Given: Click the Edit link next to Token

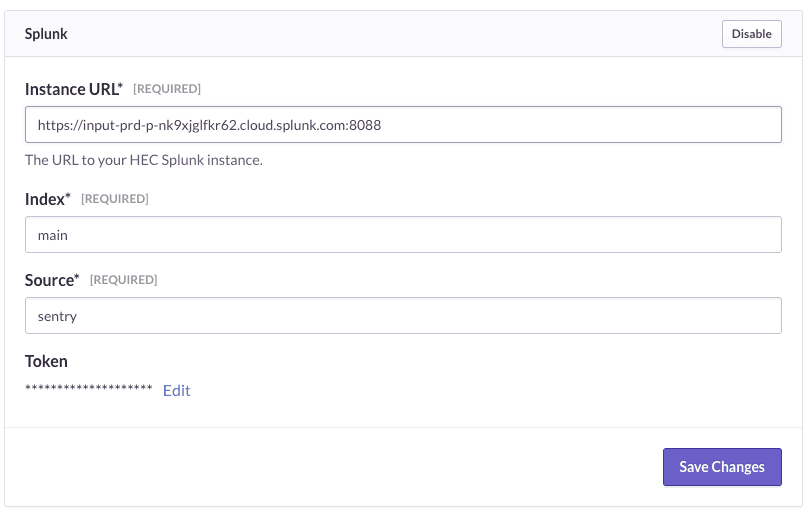Looking at the screenshot, I should tap(176, 390).
